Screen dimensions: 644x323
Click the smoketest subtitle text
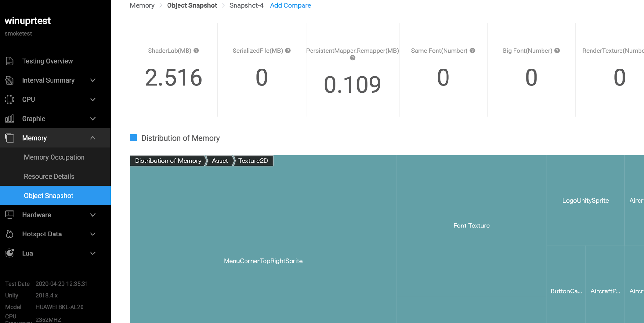tap(18, 33)
